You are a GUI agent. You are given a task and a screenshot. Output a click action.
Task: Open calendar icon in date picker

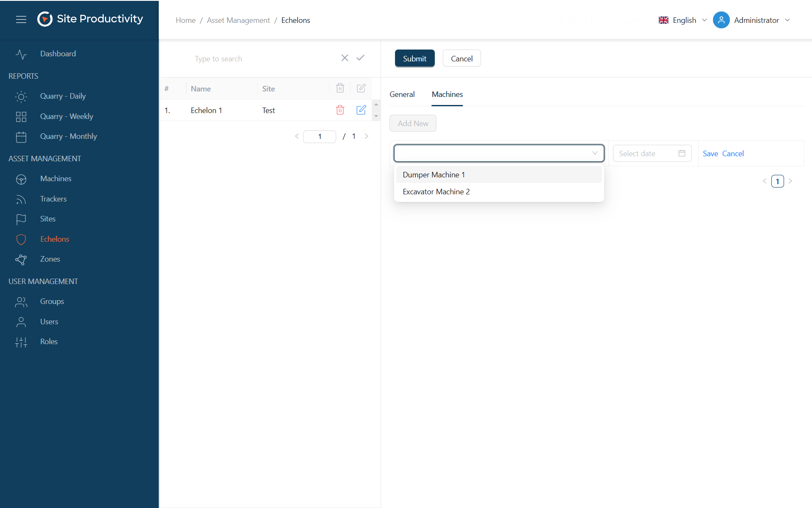pyautogui.click(x=682, y=153)
